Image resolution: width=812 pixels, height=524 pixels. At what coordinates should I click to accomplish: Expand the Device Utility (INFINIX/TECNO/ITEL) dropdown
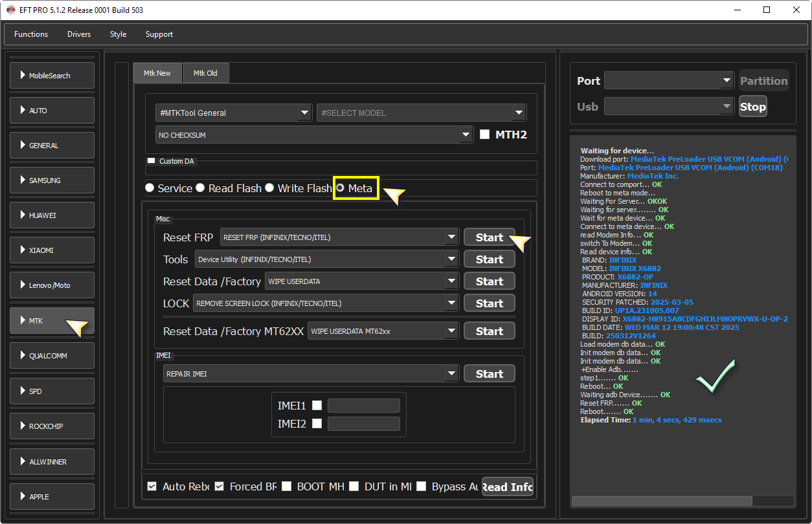327,259
